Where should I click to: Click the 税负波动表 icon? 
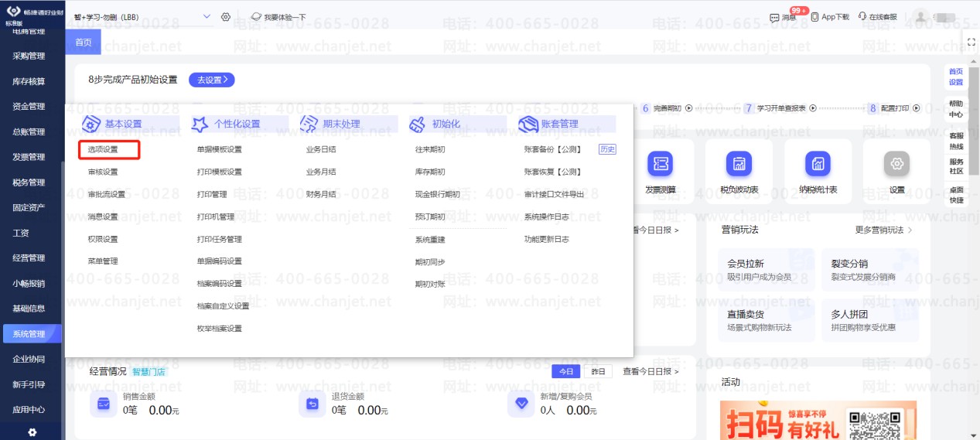[x=739, y=164]
